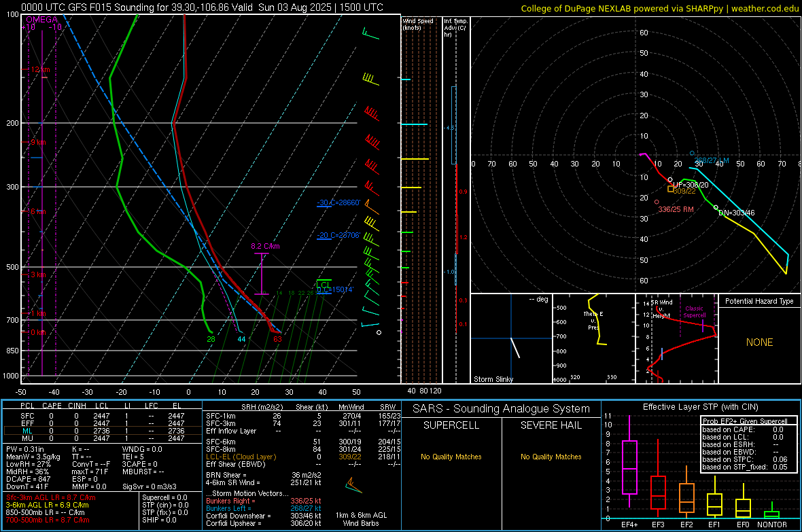Click the Storm Slinky label

click(493, 379)
